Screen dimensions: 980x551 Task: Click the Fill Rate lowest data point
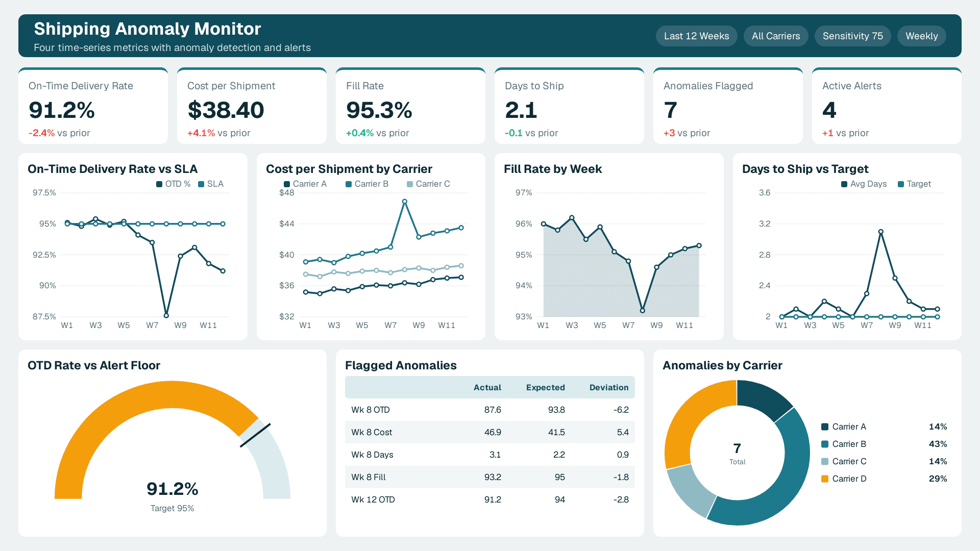tap(643, 310)
